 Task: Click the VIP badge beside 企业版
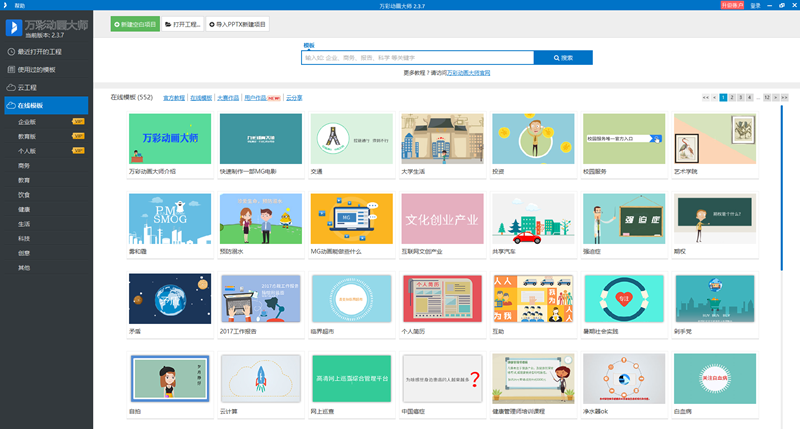[x=78, y=121]
